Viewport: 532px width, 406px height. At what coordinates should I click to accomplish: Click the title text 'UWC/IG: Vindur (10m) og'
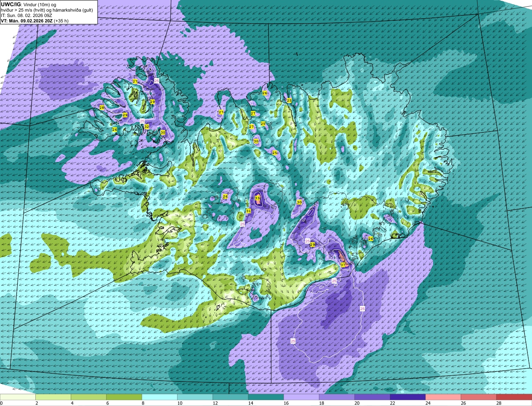[28, 4]
